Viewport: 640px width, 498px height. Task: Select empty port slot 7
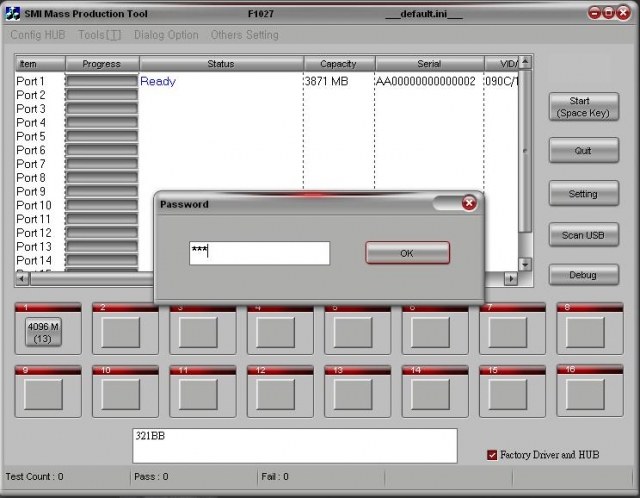(x=508, y=333)
